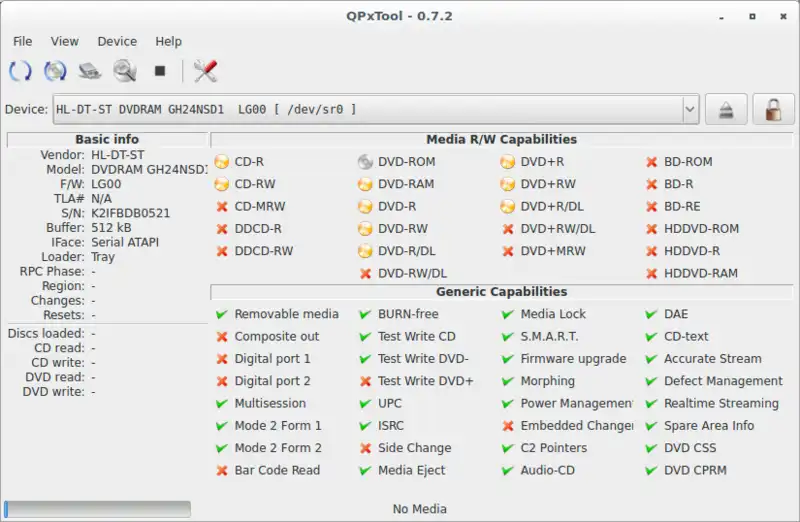Image resolution: width=800 pixels, height=522 pixels.
Task: Click the red X beside CD-MRW
Action: pyautogui.click(x=221, y=206)
